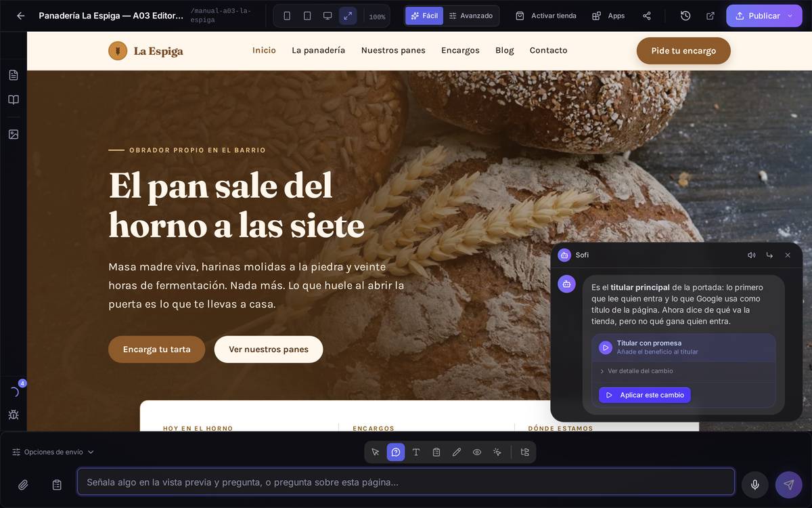The width and height of the screenshot is (812, 508).
Task: Click Pide tu encargo button
Action: point(683,51)
